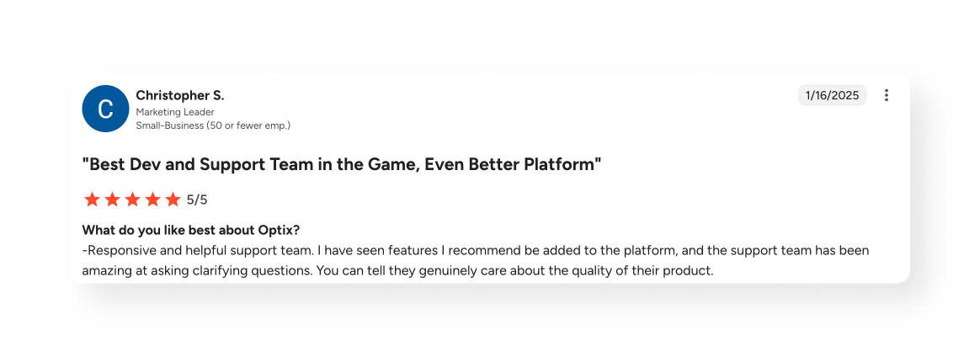Click the reviewer name Christopher S.

click(x=180, y=95)
